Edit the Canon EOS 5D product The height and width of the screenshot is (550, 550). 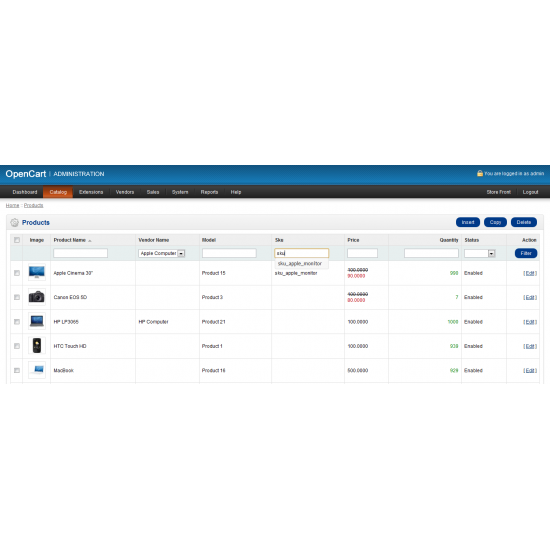tap(530, 297)
